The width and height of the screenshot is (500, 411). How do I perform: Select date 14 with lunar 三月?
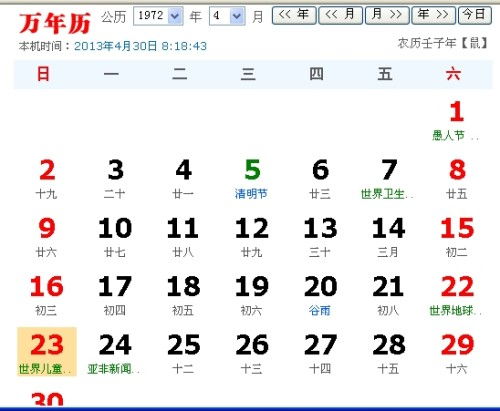click(x=388, y=238)
